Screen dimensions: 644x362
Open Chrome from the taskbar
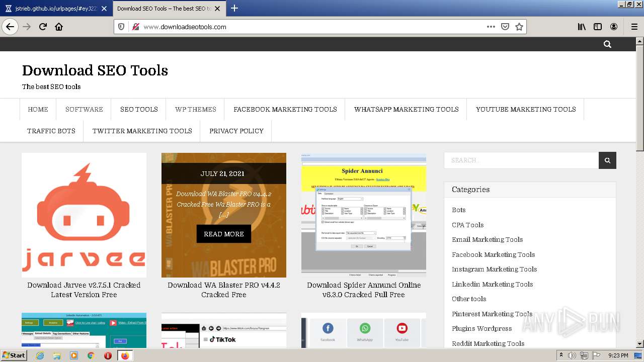click(x=91, y=355)
